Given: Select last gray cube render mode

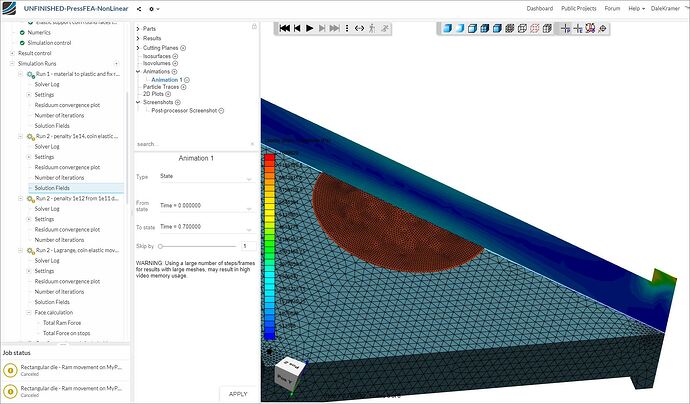Looking at the screenshot, I should 547,28.
